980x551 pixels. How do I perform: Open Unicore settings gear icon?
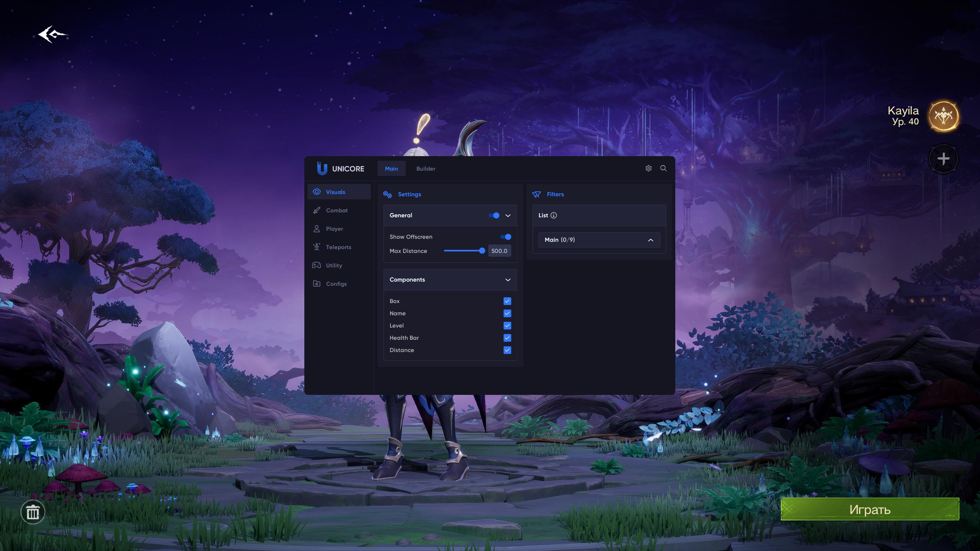(x=648, y=168)
